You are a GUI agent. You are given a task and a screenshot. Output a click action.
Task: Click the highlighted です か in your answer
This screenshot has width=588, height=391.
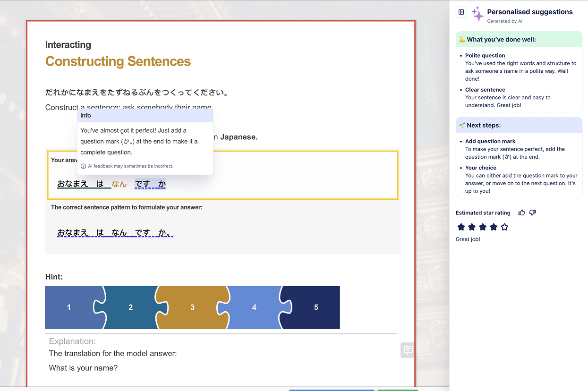coord(150,184)
